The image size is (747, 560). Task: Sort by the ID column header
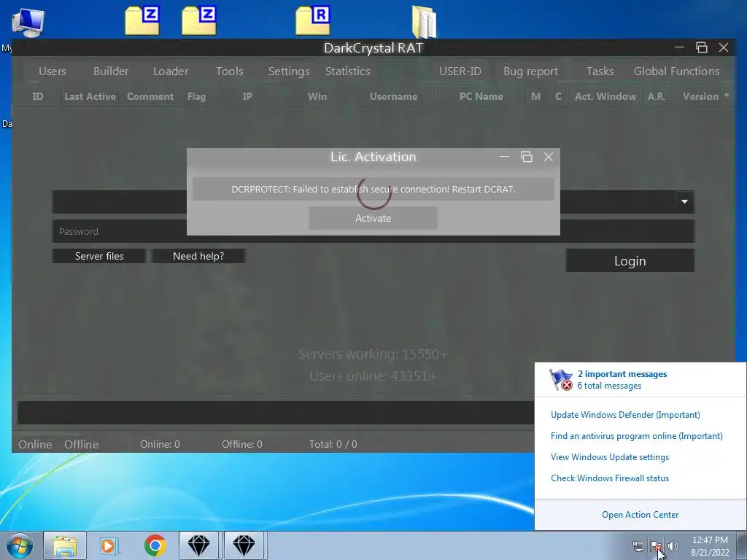pyautogui.click(x=38, y=97)
